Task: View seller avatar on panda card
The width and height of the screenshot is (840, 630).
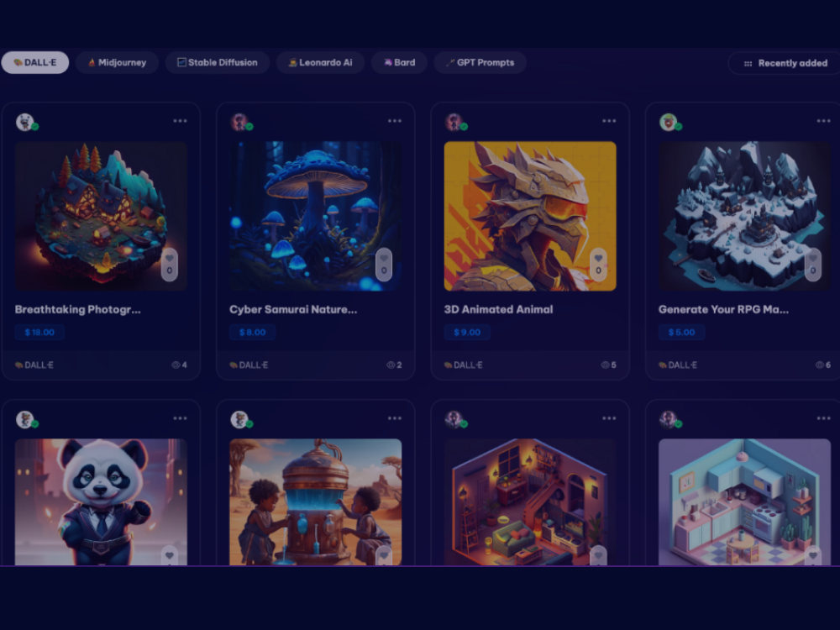Action: pyautogui.click(x=25, y=419)
